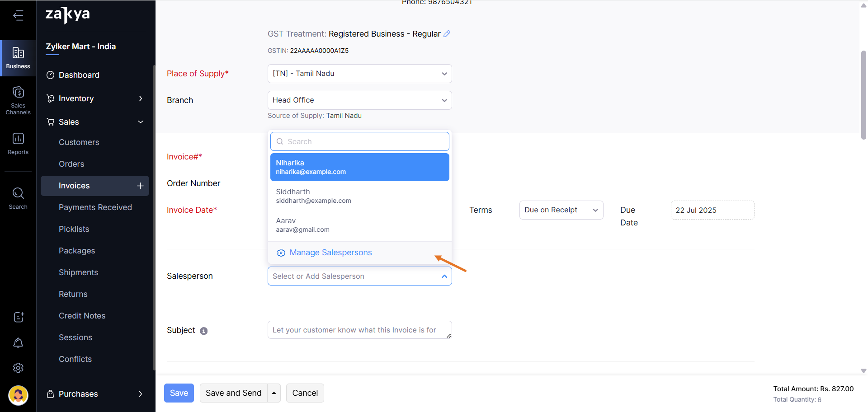Open the Sales Channels module
This screenshot has height=412, width=868.
coord(18,100)
